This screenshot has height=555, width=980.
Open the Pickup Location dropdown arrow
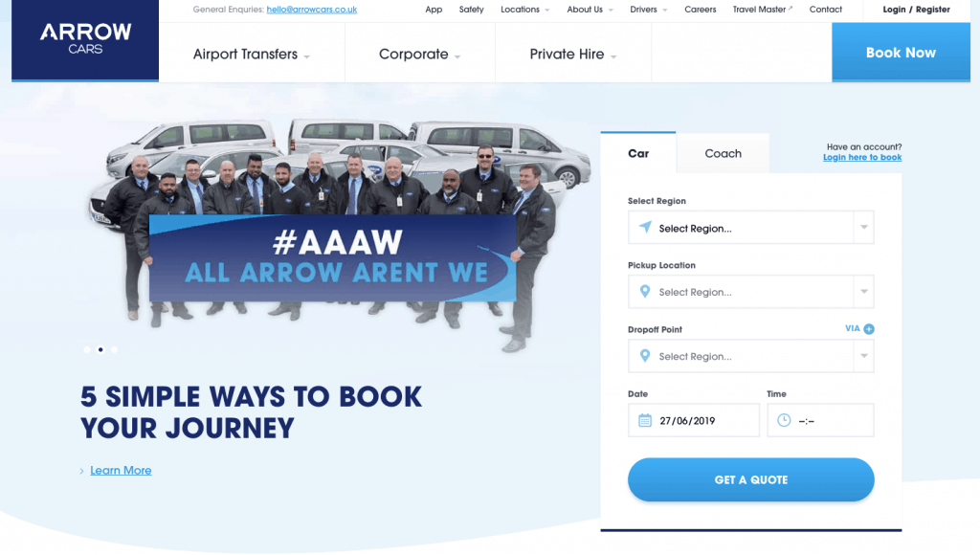864,292
